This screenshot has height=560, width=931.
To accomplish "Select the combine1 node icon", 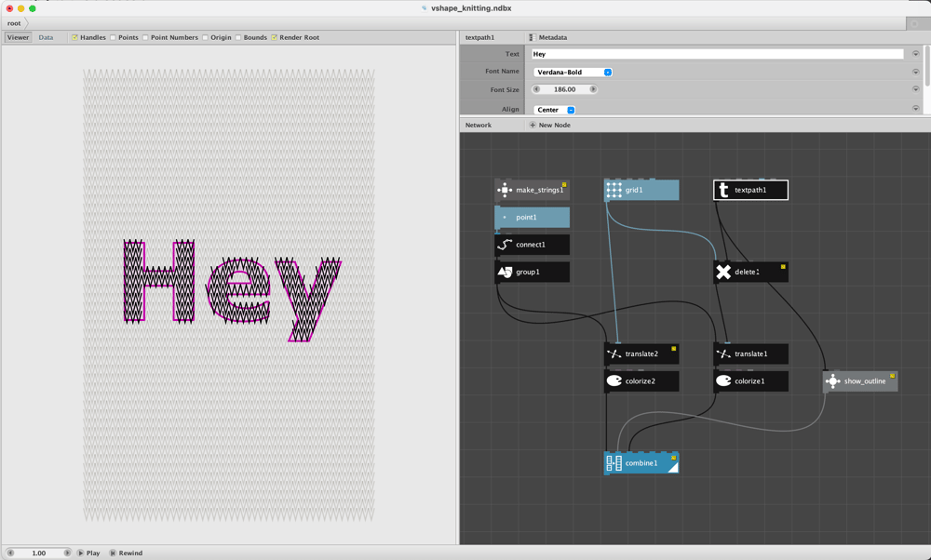I will [614, 462].
